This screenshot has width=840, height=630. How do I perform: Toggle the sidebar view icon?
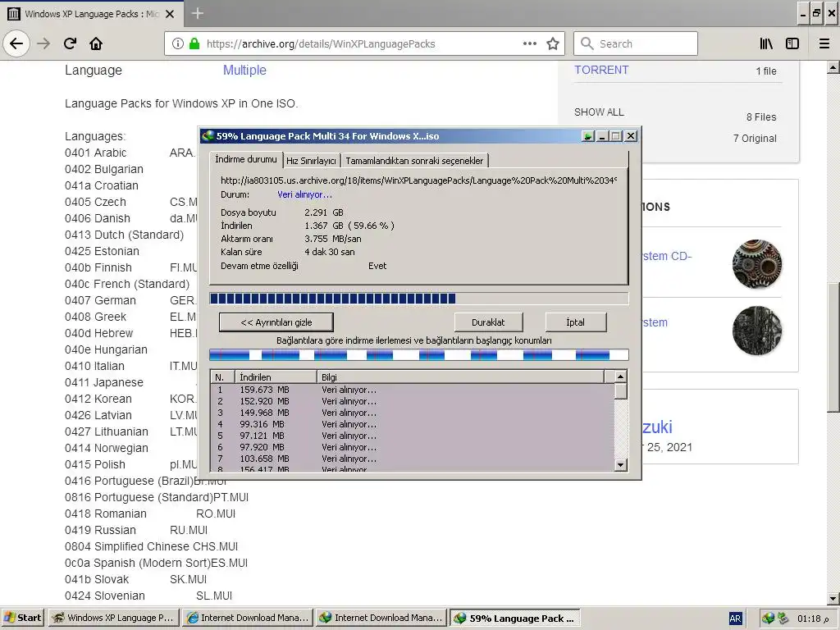(x=792, y=43)
